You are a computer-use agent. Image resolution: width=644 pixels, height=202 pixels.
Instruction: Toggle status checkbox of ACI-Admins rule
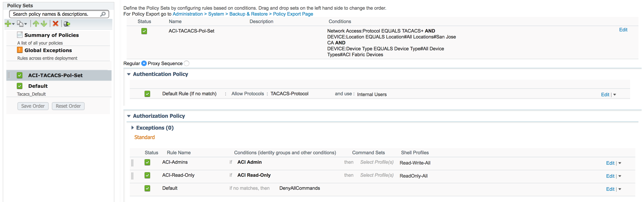pyautogui.click(x=147, y=162)
